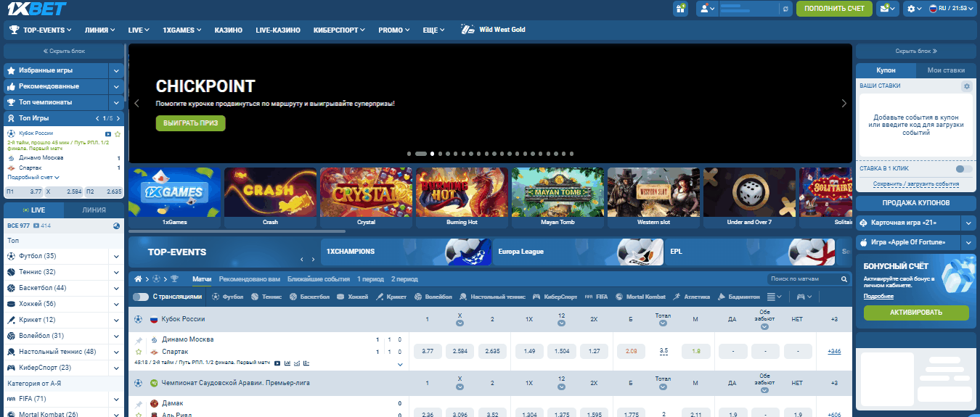Toggle the С трансляциями switch
This screenshot has height=417, width=980.
click(140, 297)
